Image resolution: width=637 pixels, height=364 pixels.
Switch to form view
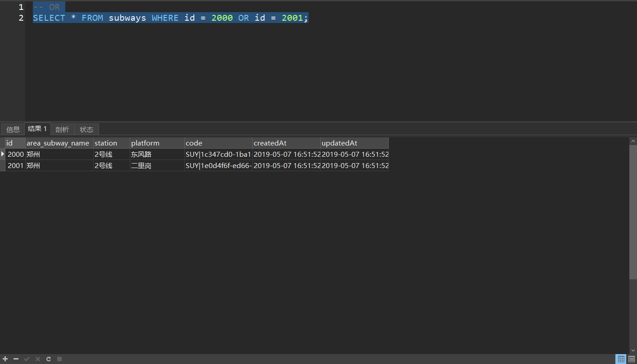pos(632,359)
